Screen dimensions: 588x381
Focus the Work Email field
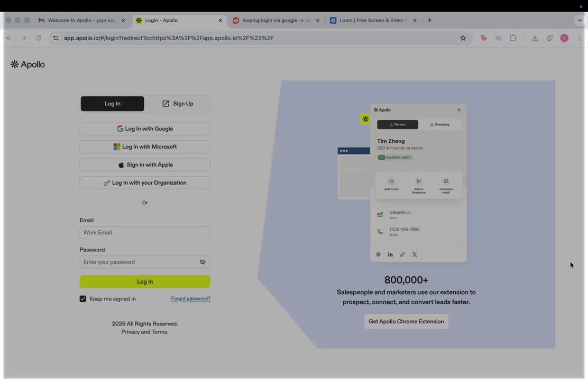tap(145, 232)
